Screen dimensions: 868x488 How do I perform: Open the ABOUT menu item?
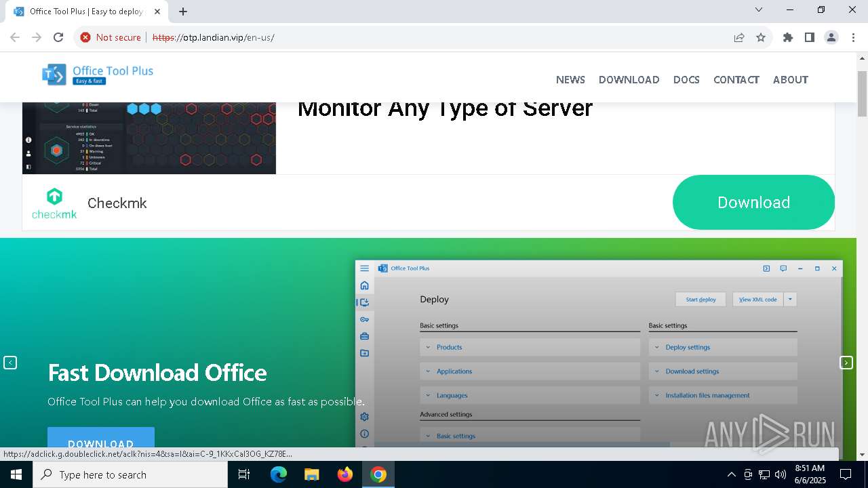point(790,79)
